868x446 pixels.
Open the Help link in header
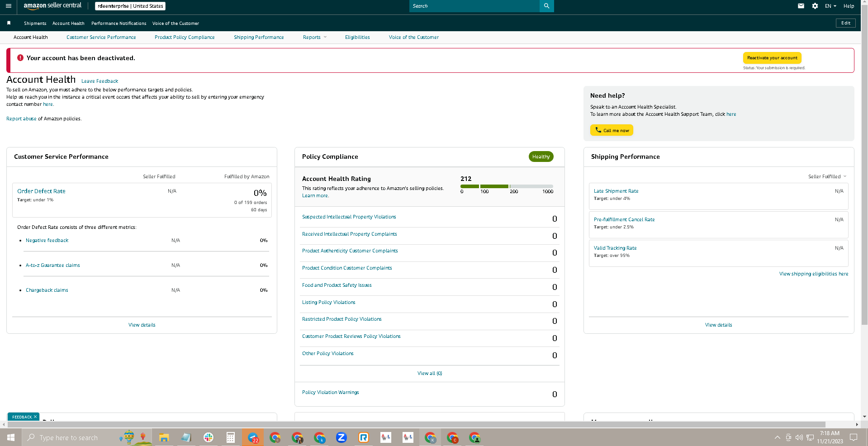pos(849,6)
